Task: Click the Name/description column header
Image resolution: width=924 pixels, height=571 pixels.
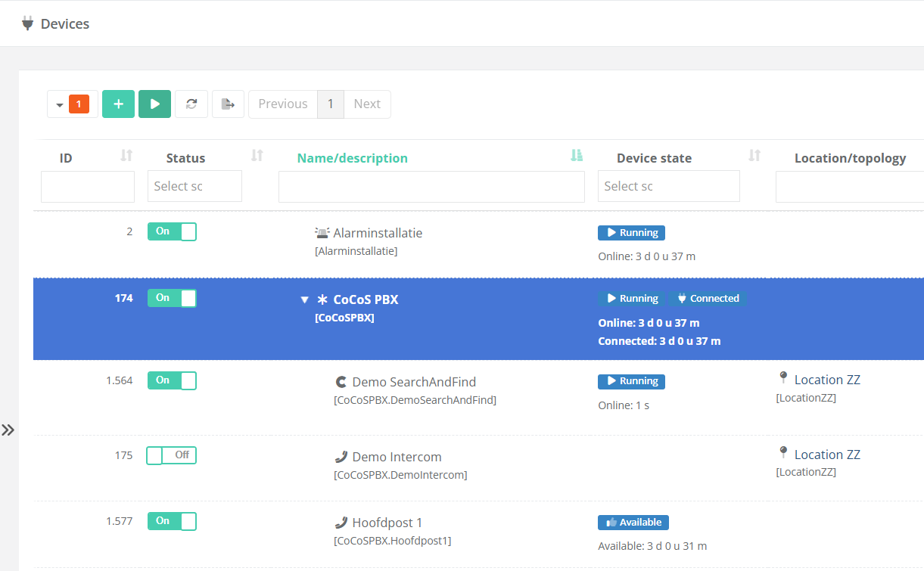Action: (x=353, y=158)
